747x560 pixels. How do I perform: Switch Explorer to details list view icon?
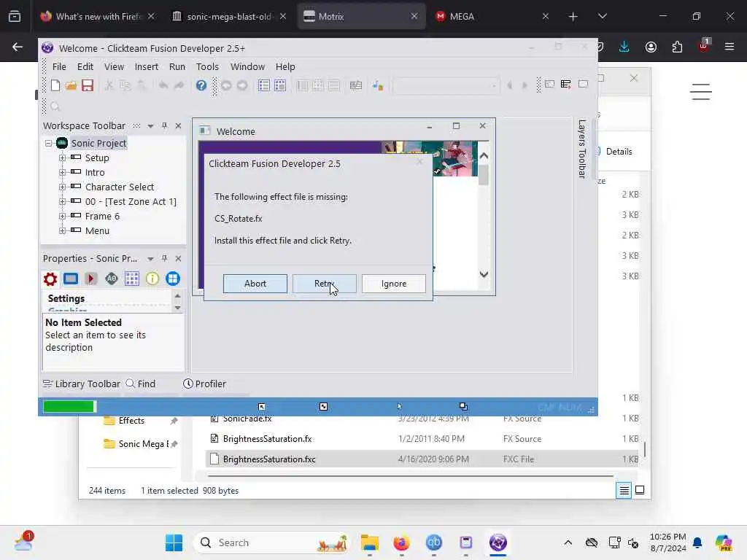coord(624,490)
